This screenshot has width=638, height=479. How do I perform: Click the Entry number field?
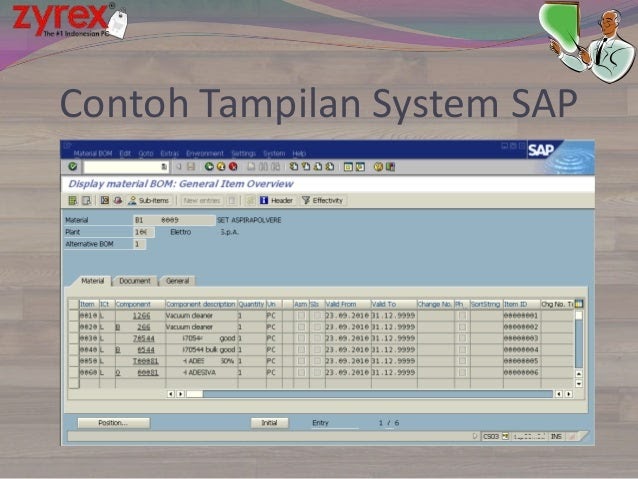tap(381, 423)
